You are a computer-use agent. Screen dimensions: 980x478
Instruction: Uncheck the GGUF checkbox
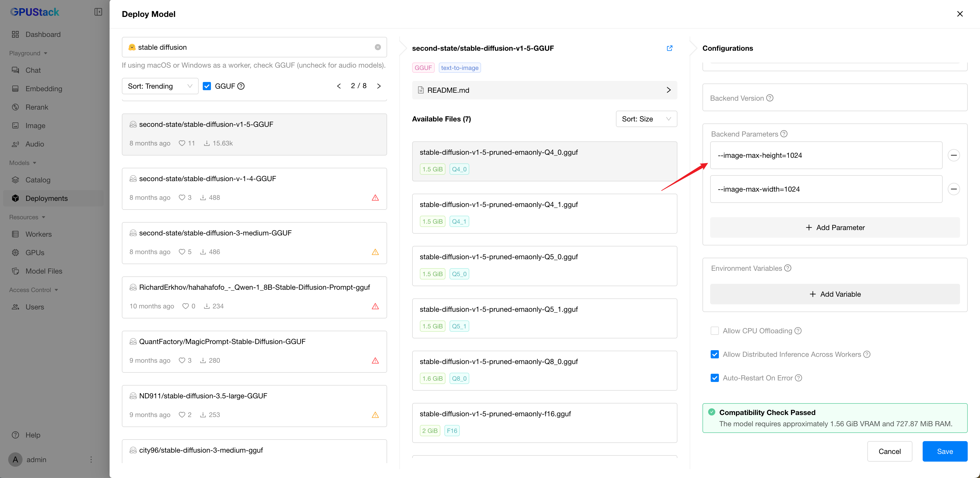(207, 86)
